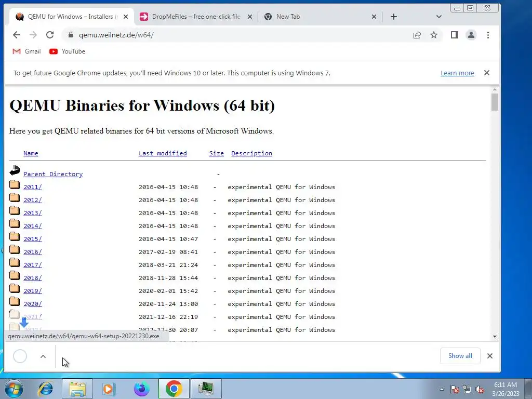Viewport: 532px width, 399px height.
Task: Close the QEMU for Windows tab
Action: coord(126,17)
